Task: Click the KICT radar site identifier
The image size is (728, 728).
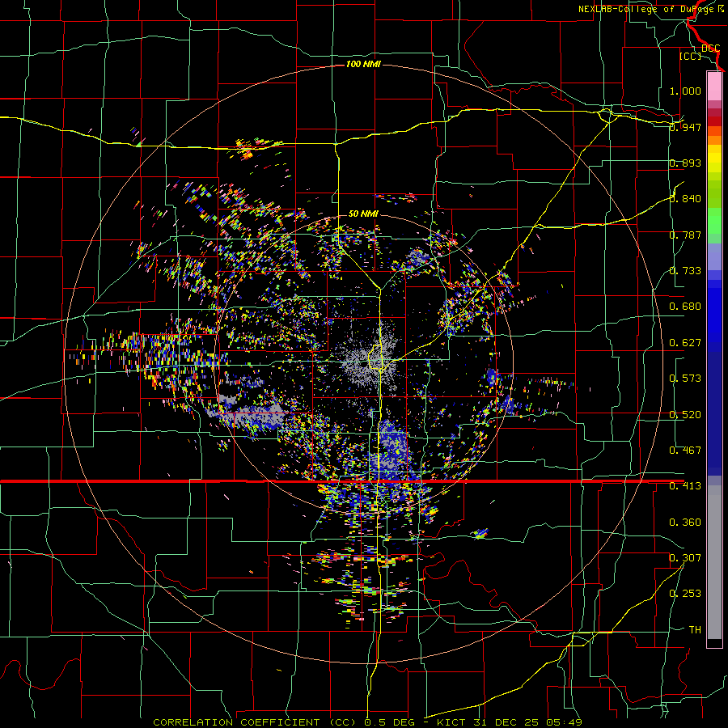Action: (453, 722)
